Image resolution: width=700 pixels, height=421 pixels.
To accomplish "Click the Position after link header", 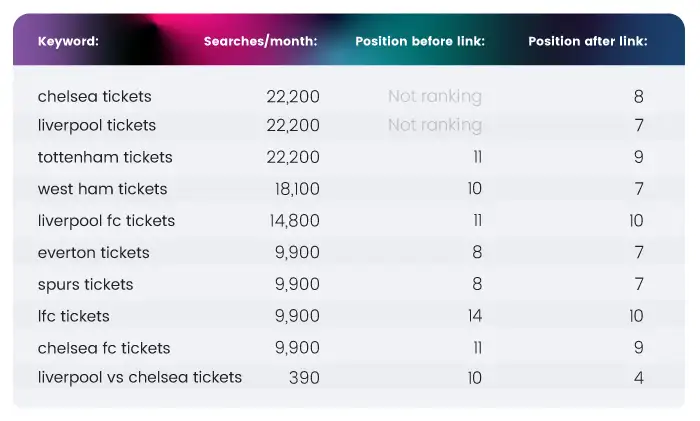I will (x=588, y=41).
